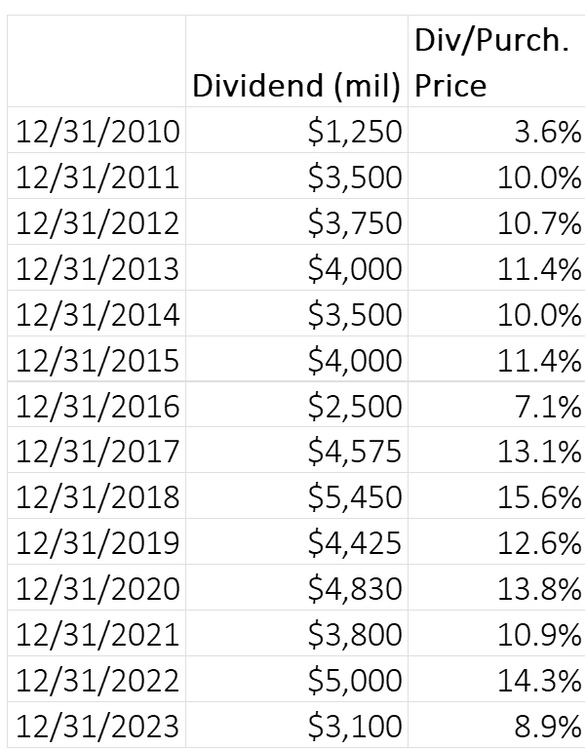585x750 pixels.
Task: Select the $1,250 dividend cell
Action: coord(297,130)
